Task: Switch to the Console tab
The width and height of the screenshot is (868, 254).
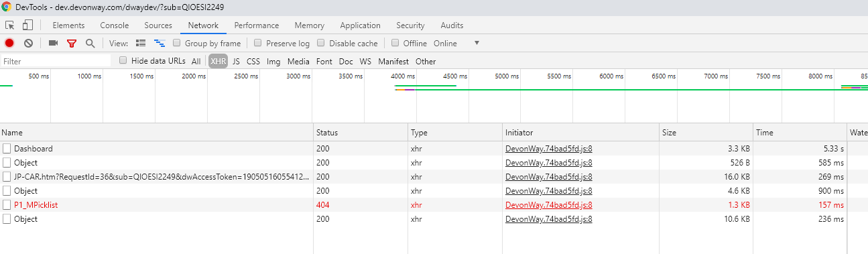Action: (115, 25)
